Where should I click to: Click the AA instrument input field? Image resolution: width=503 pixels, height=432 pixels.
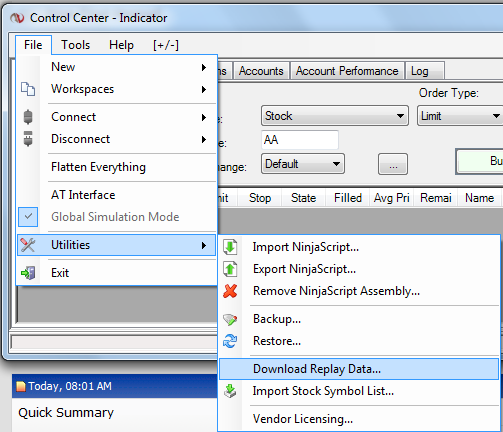pos(300,140)
